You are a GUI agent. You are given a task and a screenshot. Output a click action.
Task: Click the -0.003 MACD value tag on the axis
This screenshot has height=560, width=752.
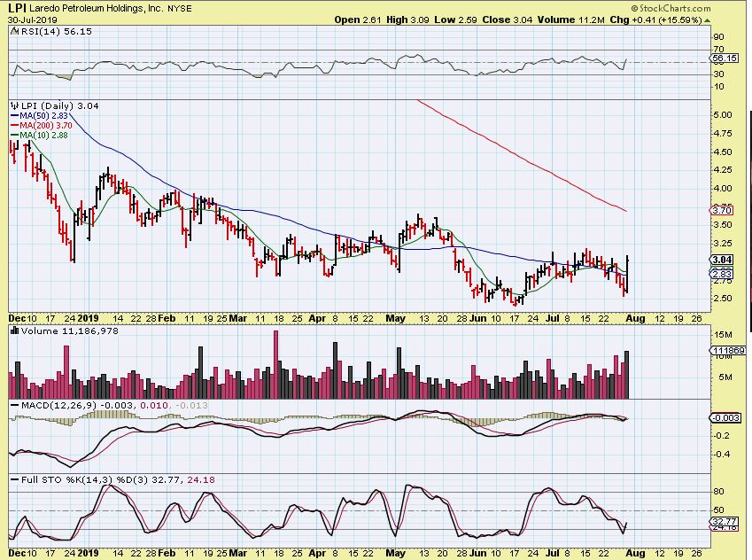click(725, 417)
